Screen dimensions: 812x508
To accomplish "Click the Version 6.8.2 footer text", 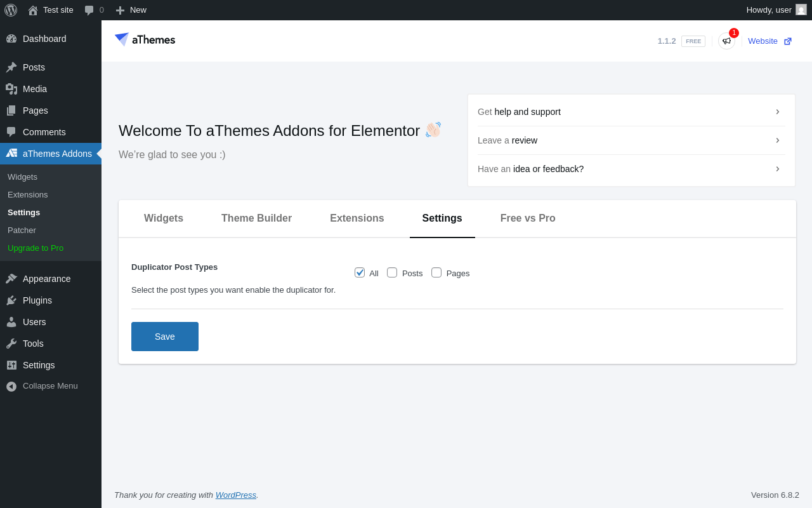I will coord(775,495).
